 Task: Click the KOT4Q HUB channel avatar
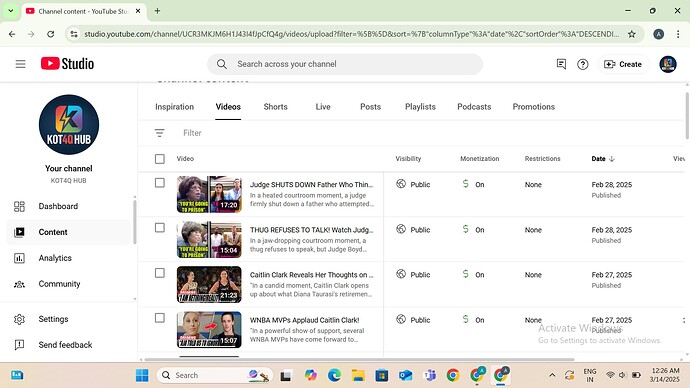(69, 124)
